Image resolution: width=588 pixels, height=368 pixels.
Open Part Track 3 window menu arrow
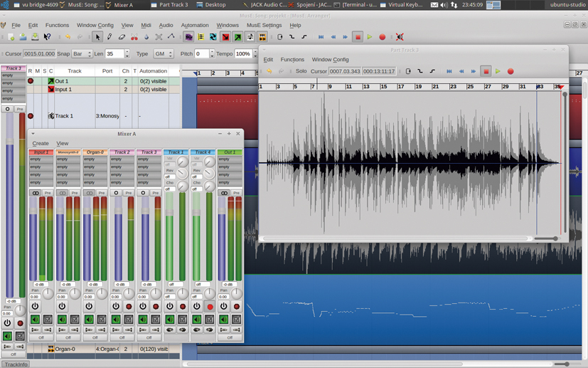264,50
